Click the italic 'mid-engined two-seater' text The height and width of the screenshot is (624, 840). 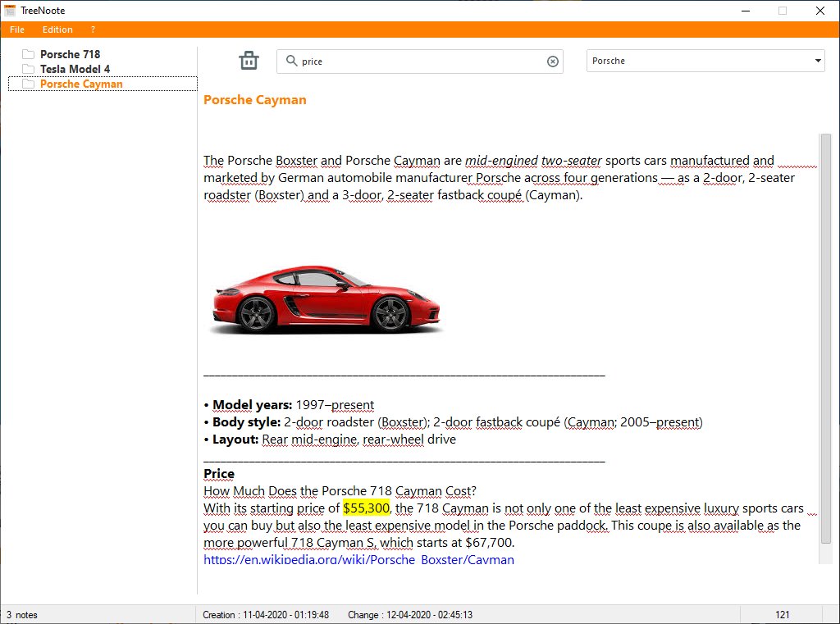tap(533, 161)
